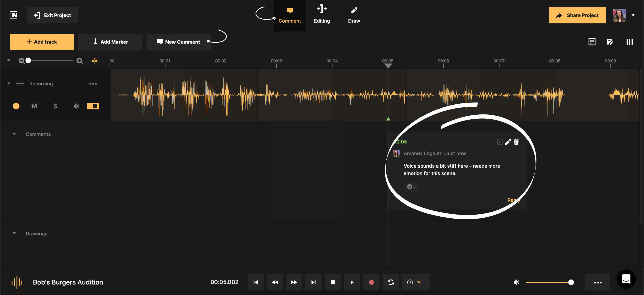Switch to the Editing tab
Viewport: 644px width, 295px height.
(322, 15)
